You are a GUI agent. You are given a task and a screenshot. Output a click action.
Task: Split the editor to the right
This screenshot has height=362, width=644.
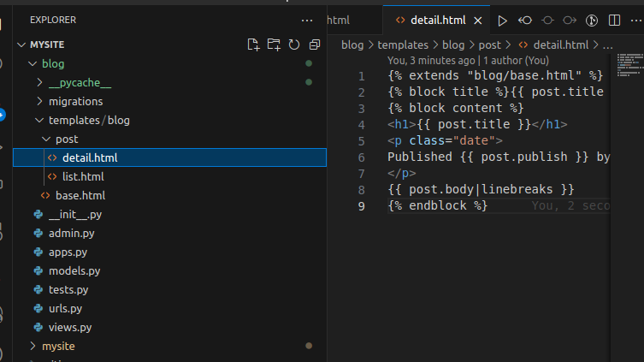click(x=614, y=21)
